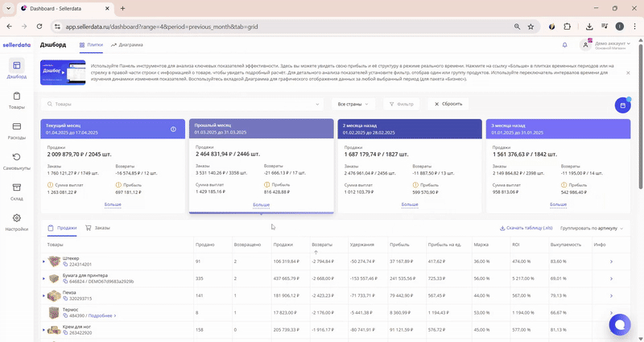The height and width of the screenshot is (342, 644).
Task: Sort by ROI column header
Action: pyautogui.click(x=516, y=245)
